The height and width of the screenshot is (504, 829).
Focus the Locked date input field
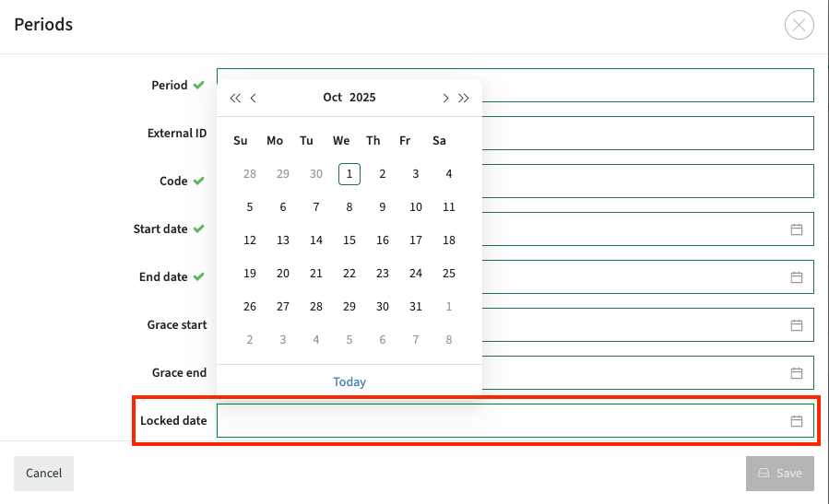click(x=498, y=421)
